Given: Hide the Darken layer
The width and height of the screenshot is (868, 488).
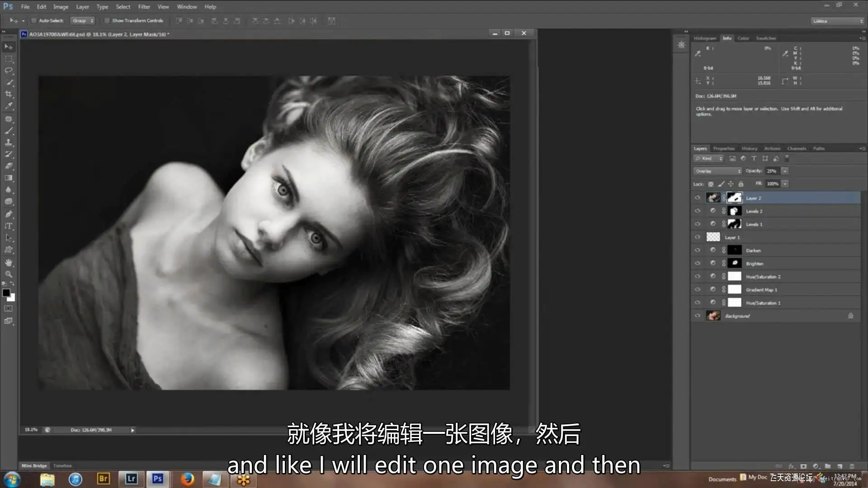Looking at the screenshot, I should coord(698,250).
